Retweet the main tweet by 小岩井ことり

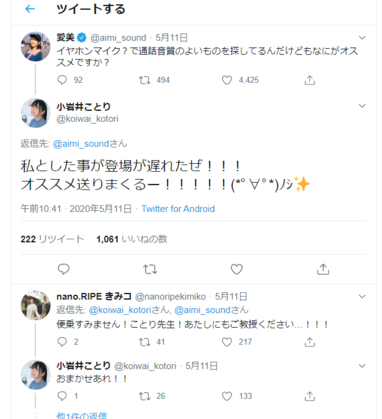(150, 269)
